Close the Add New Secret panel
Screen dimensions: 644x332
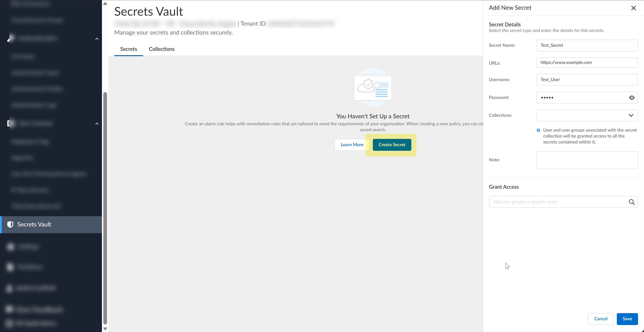pos(633,8)
